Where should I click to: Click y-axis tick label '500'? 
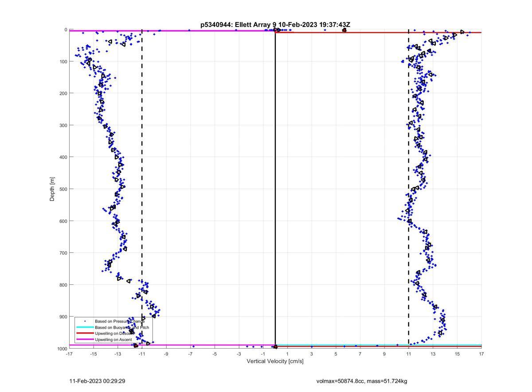63,189
